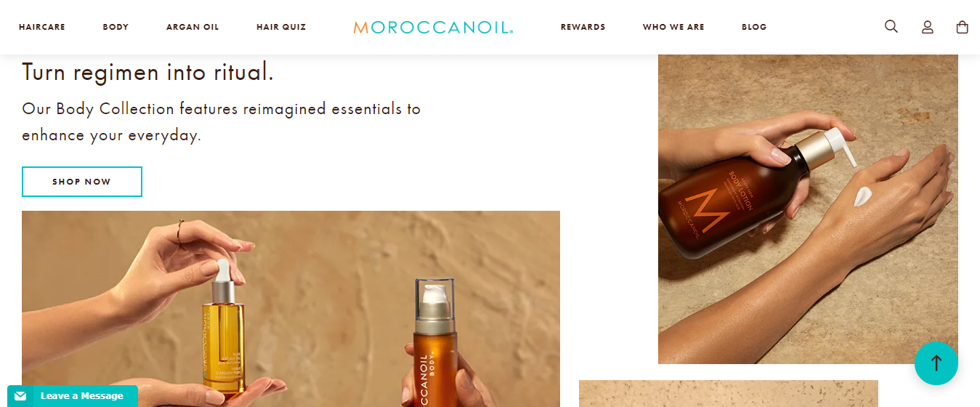Click the image of hands holding oil bottles
This screenshot has width=980, height=407.
[x=291, y=309]
